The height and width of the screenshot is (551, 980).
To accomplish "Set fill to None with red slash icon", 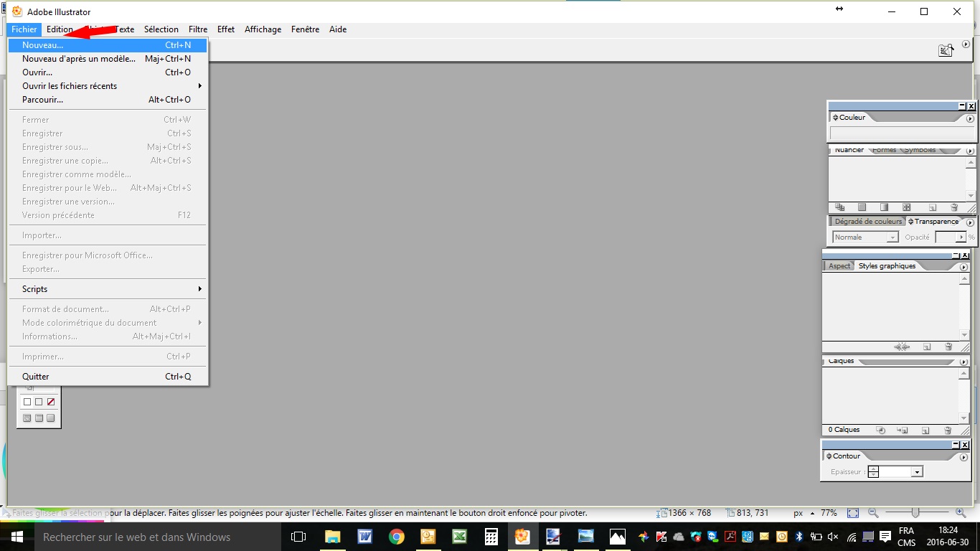I will point(50,402).
